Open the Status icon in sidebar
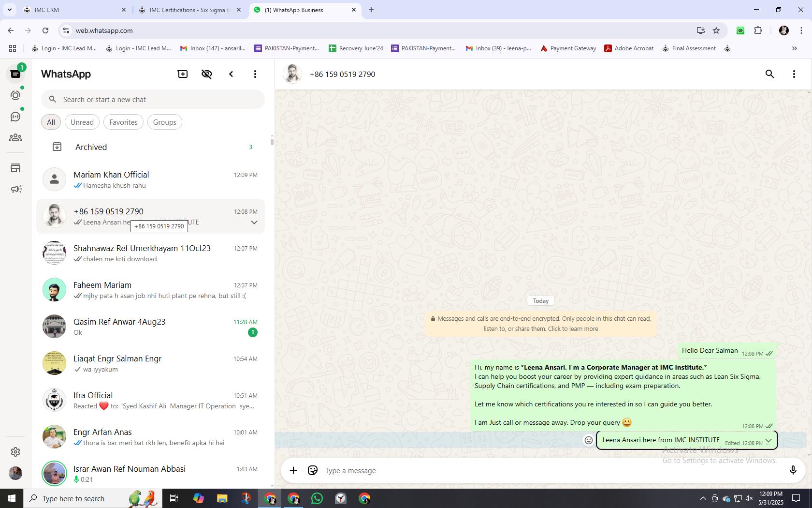The width and height of the screenshot is (812, 508). coord(15,95)
